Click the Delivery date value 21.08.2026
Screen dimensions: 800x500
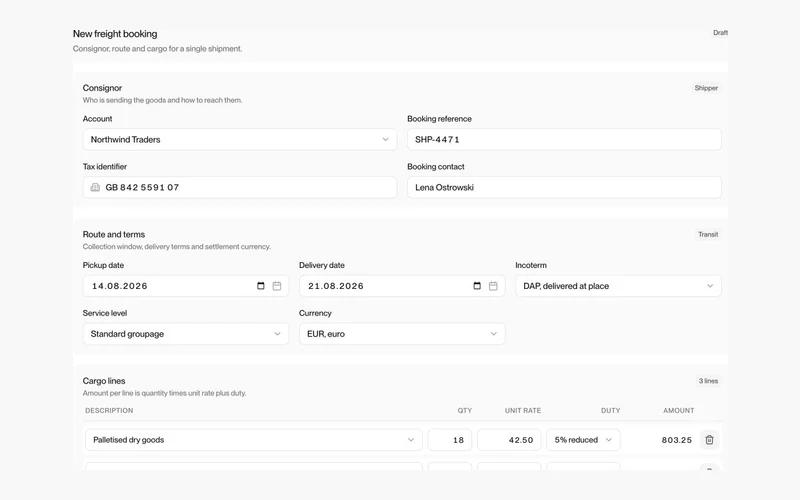point(336,286)
